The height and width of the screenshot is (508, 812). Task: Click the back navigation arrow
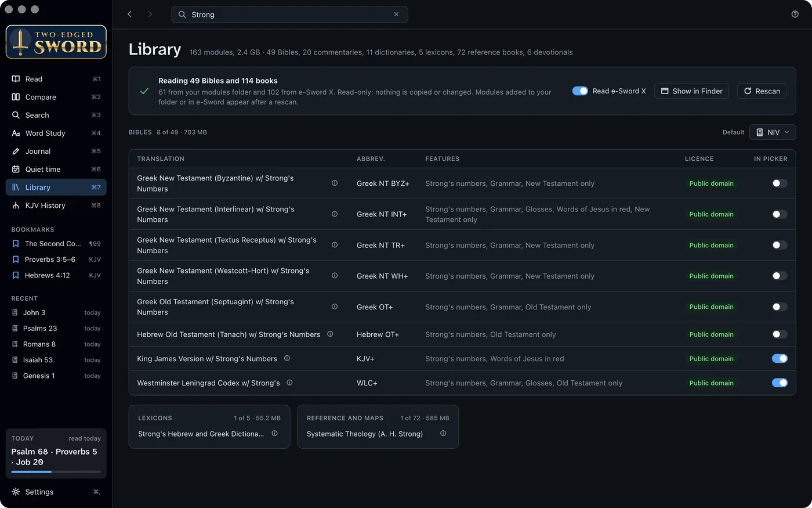click(130, 15)
